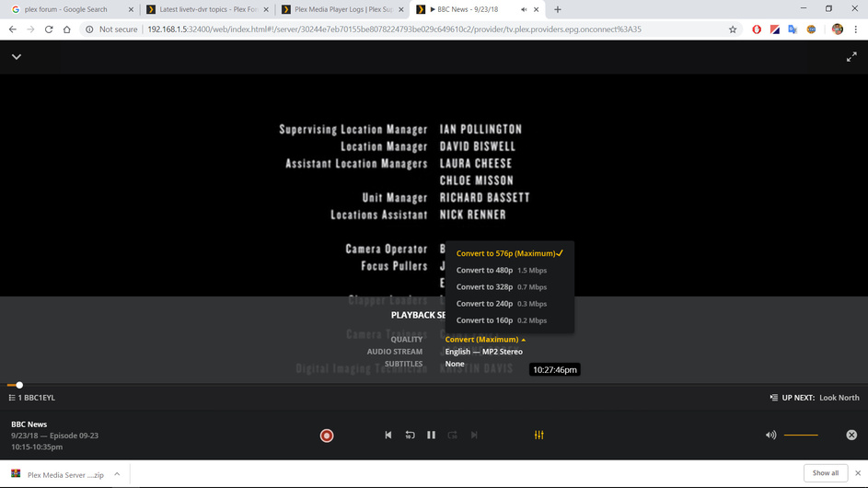This screenshot has width=868, height=488.
Task: Mute the BBC News tab audio icon
Action: point(524,9)
